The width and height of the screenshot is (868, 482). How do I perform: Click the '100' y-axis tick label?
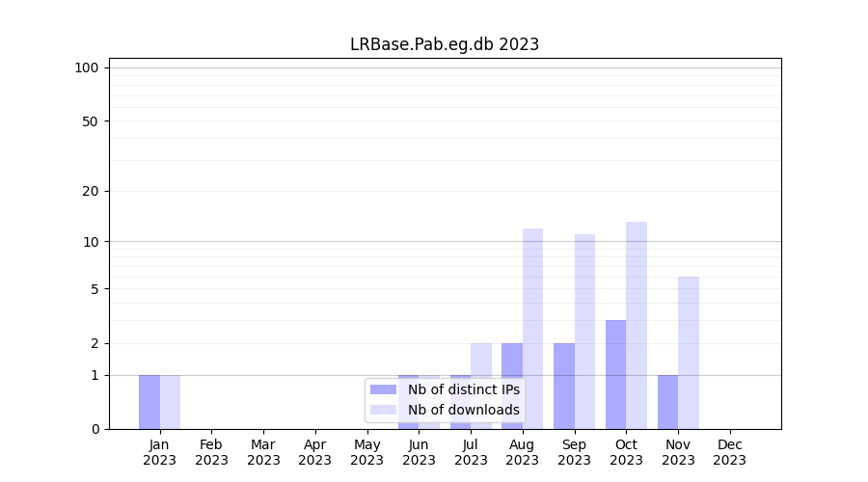pos(87,67)
